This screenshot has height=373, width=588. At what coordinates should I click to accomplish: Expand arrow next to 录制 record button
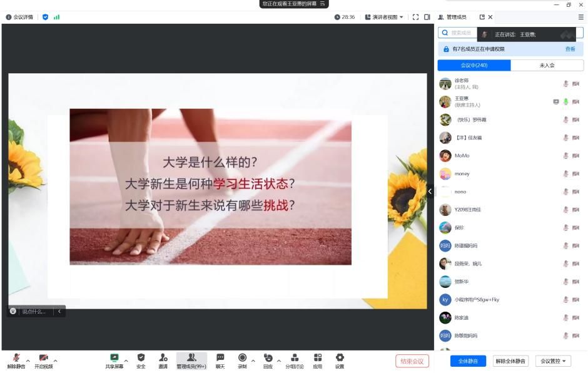click(x=253, y=360)
